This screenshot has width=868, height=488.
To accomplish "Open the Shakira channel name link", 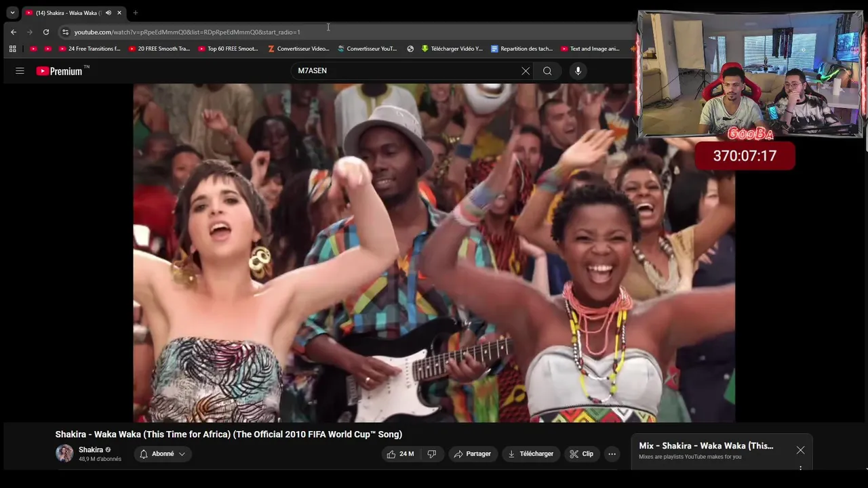I will click(91, 450).
